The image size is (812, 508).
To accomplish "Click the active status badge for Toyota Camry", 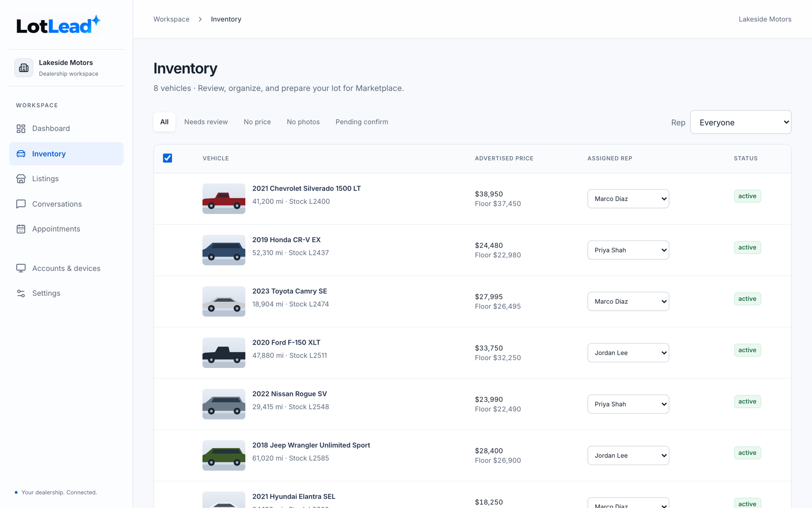I will pos(747,299).
